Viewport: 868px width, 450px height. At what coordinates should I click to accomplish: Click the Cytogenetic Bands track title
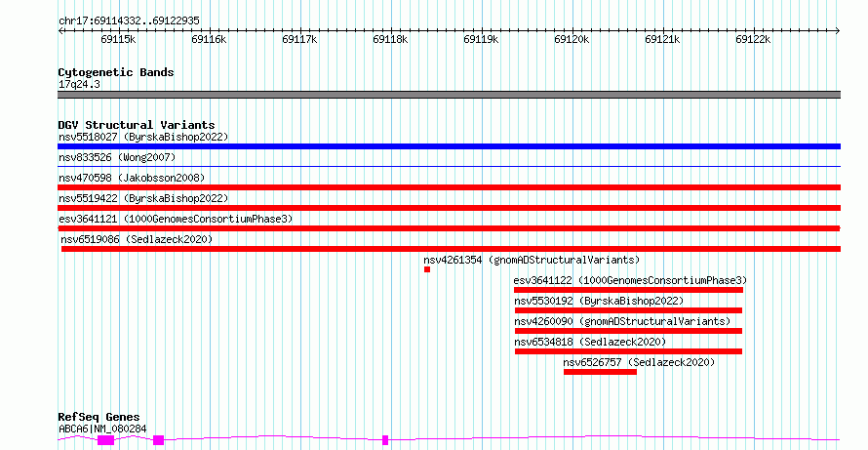[x=116, y=72]
